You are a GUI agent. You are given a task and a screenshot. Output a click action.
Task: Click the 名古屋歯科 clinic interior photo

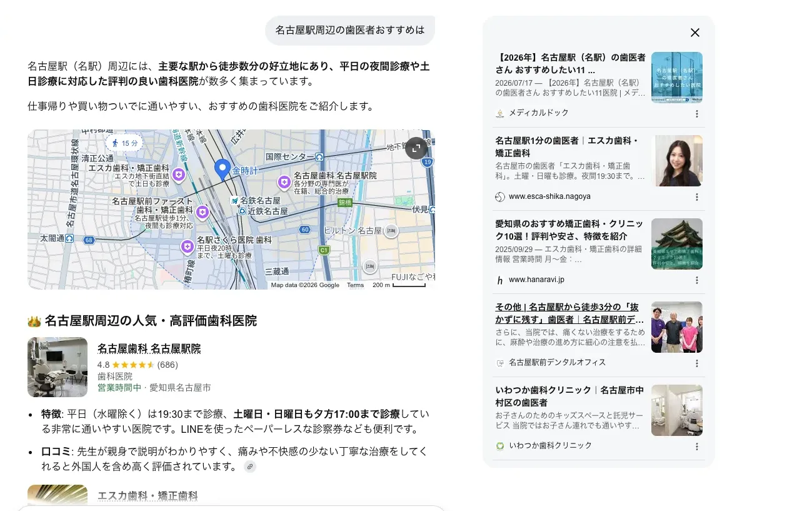[x=58, y=367]
